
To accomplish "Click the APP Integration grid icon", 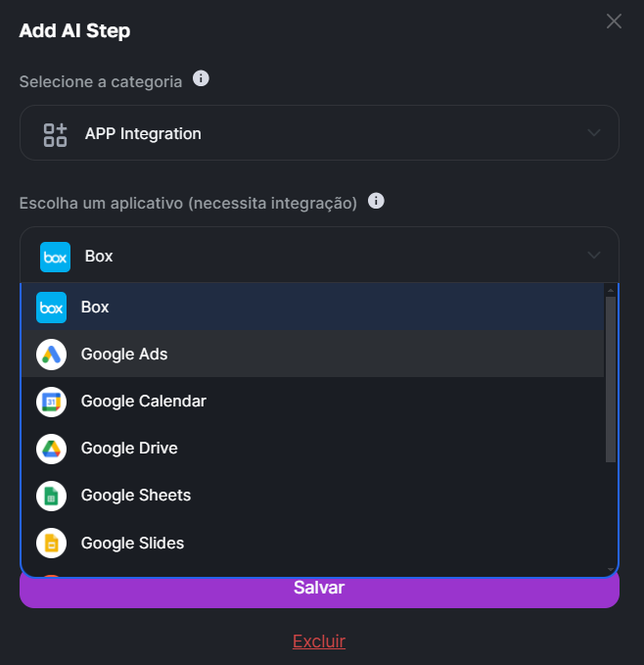I will [55, 134].
